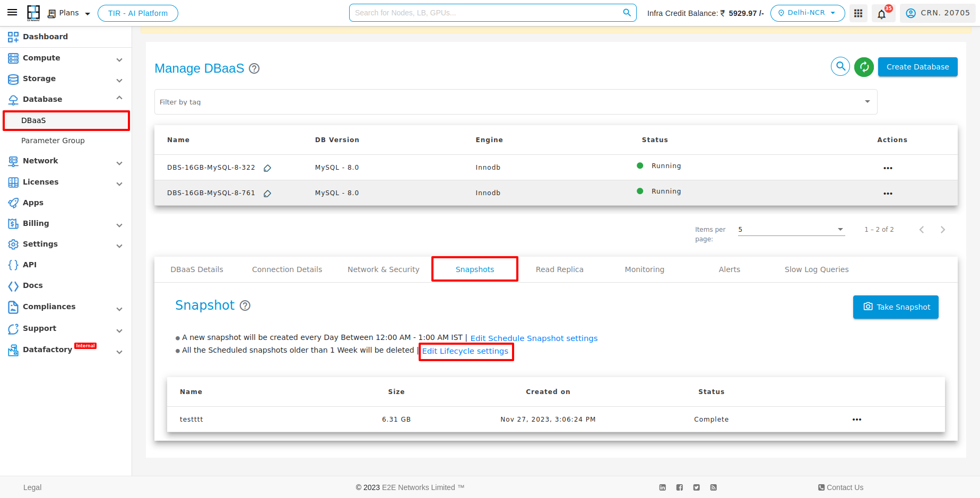Open TIR - AI Platform button
This screenshot has height=498, width=980.
click(x=138, y=13)
